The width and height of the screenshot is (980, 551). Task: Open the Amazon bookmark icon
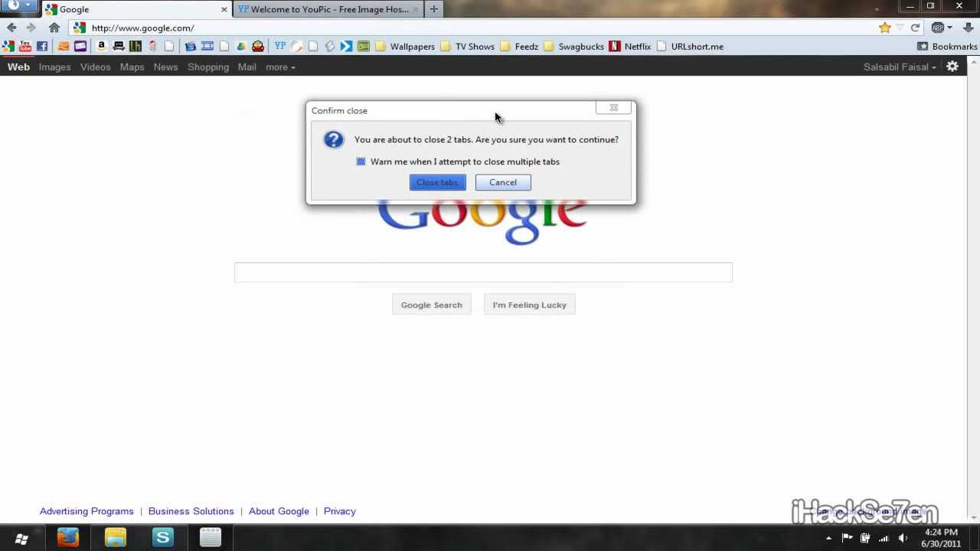click(x=101, y=46)
